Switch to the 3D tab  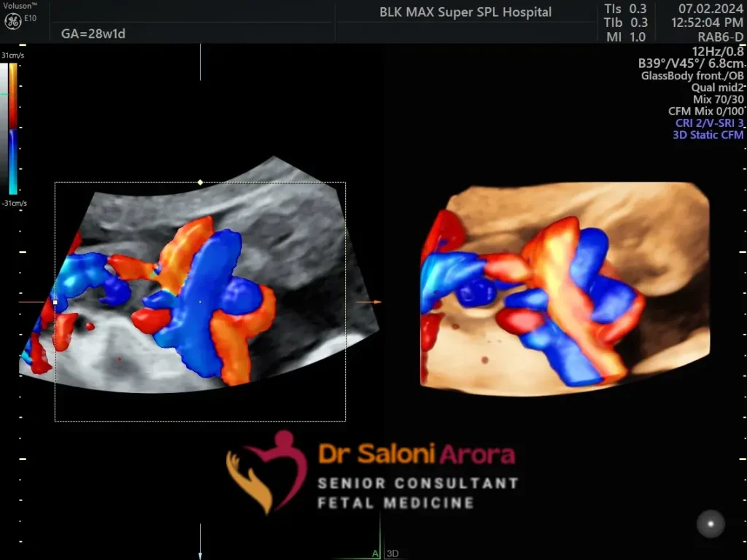pyautogui.click(x=392, y=553)
